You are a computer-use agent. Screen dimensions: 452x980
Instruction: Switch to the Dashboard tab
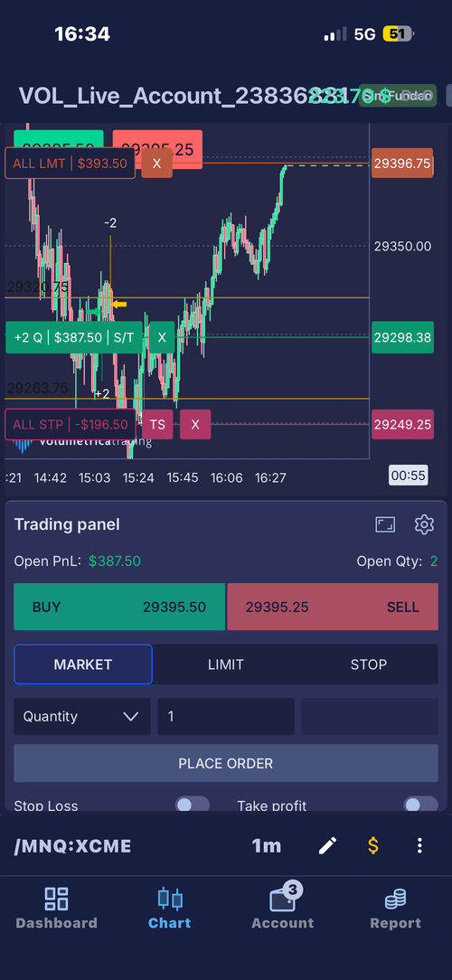pyautogui.click(x=56, y=909)
